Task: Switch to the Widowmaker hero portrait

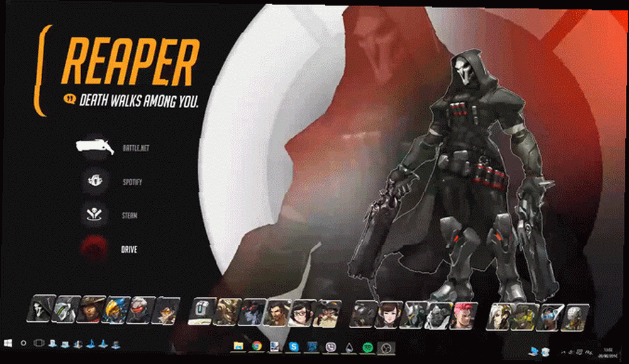Action: point(252,311)
